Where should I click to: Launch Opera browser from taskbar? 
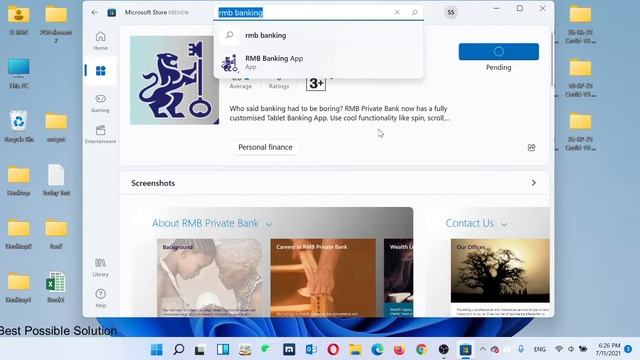pos(333,349)
